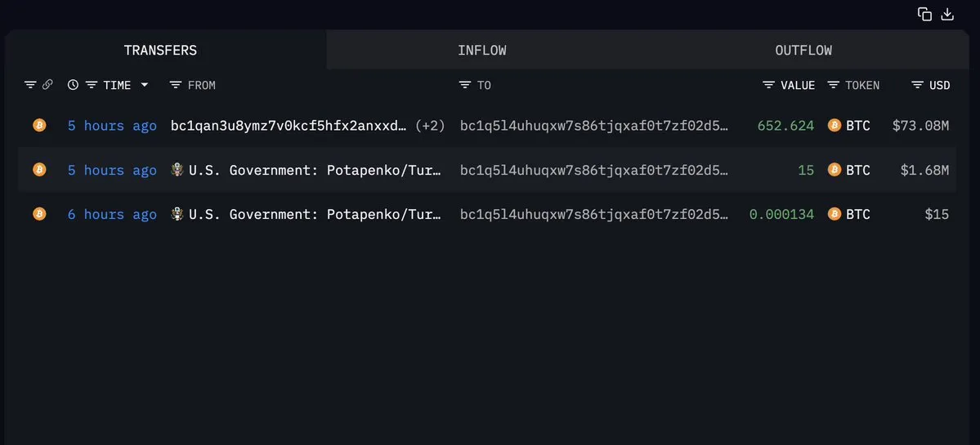Click the chain link icon in header
The width and height of the screenshot is (980, 445).
[47, 85]
